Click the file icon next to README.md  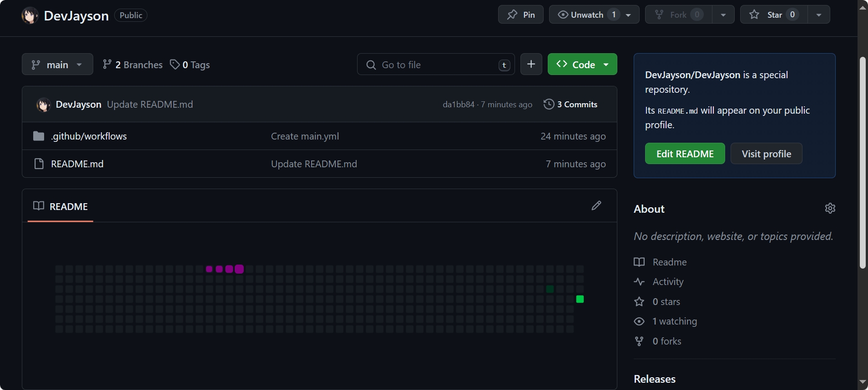(39, 164)
